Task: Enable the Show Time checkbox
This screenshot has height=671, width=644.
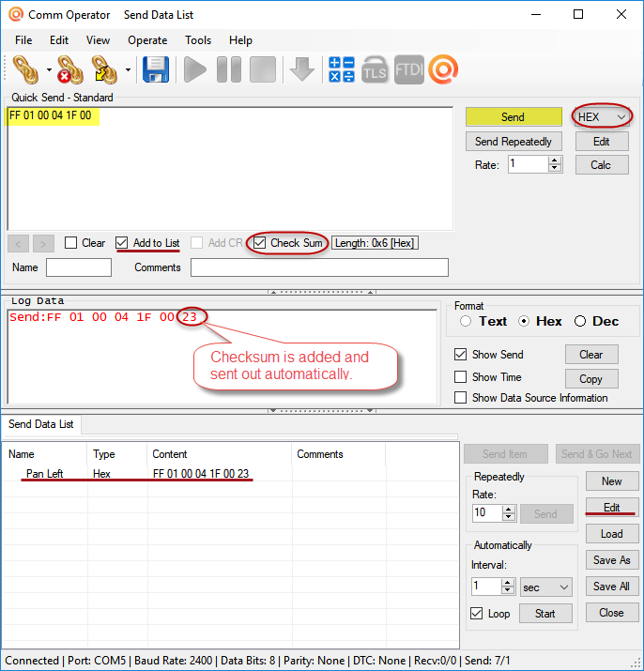Action: point(460,377)
